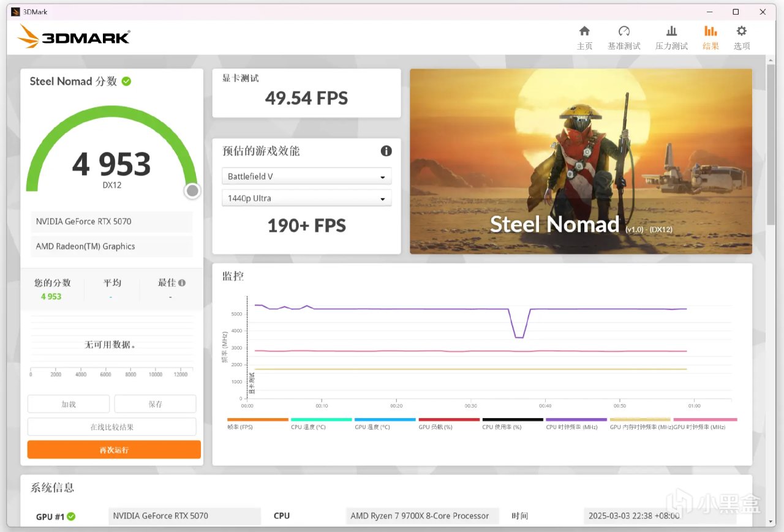Click "AMD Ryzen 7 9700X 8-Core Processor" CPU field

423,516
